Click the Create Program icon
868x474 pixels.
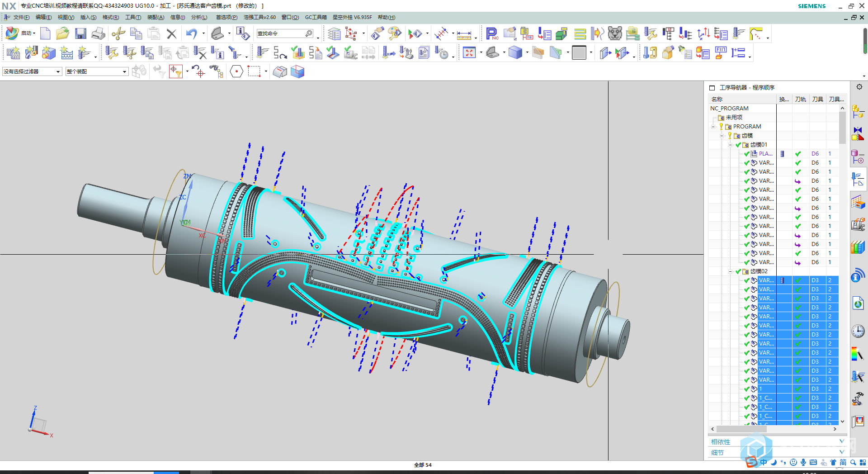coord(13,53)
